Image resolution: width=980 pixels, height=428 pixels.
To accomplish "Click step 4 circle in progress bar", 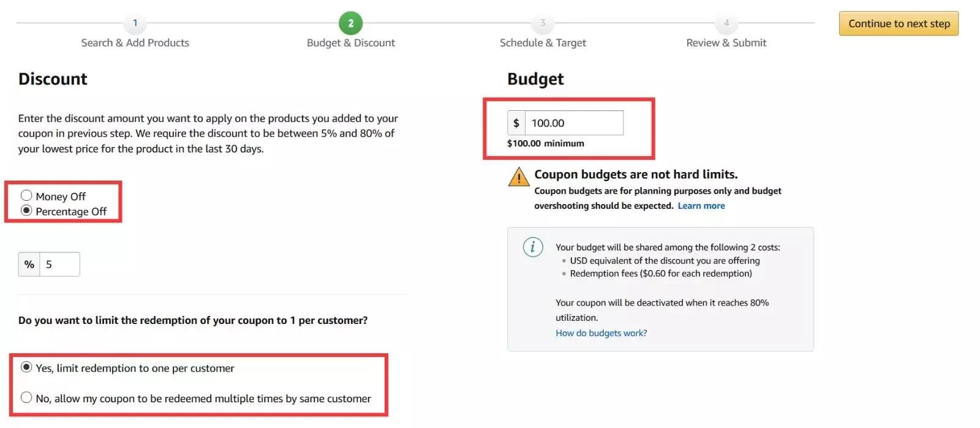I will (726, 23).
